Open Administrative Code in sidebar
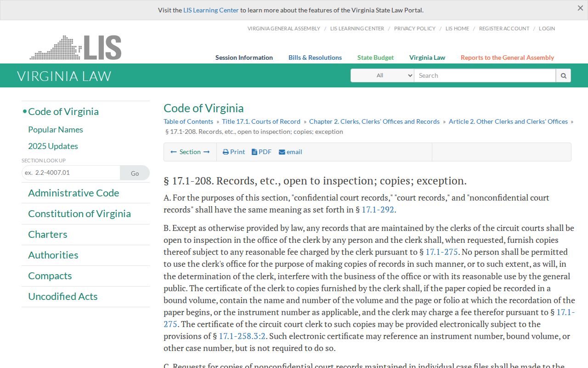Screen dimensions: 588x368 [73, 193]
